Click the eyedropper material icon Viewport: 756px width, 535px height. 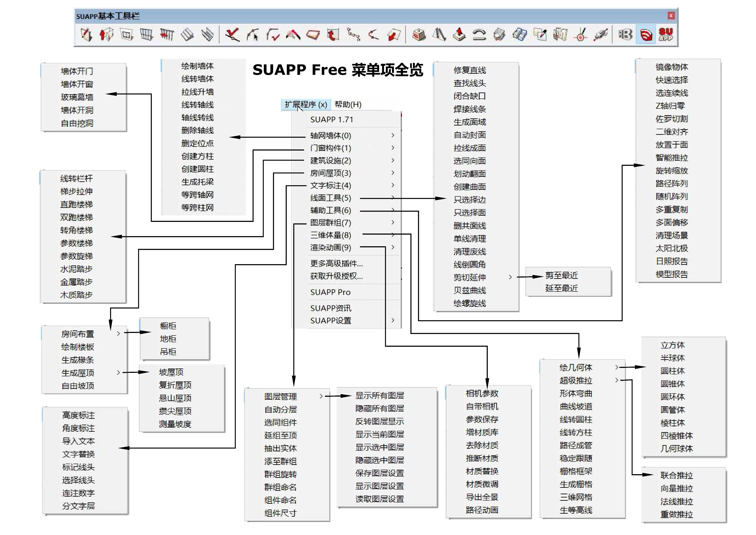point(540,34)
